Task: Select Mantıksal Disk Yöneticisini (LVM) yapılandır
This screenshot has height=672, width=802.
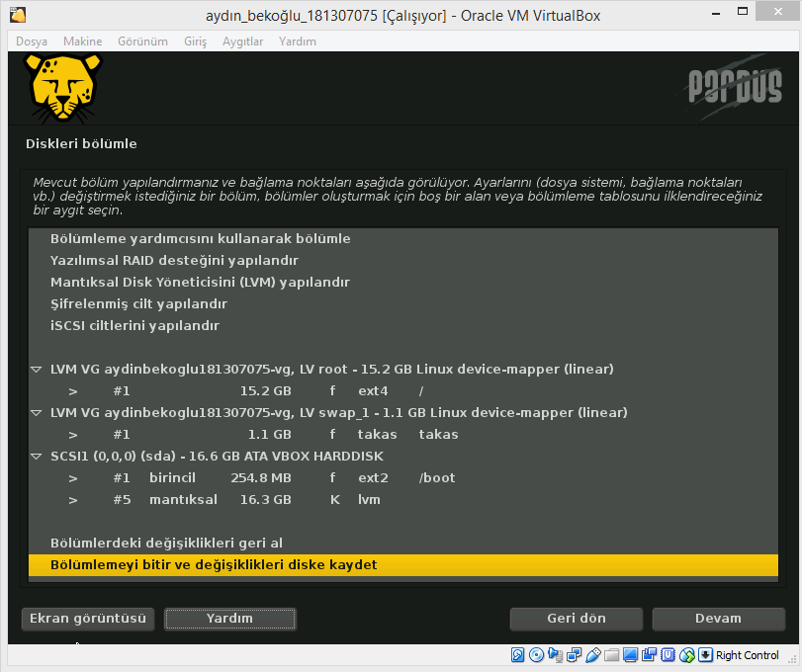Action: [x=403, y=282]
